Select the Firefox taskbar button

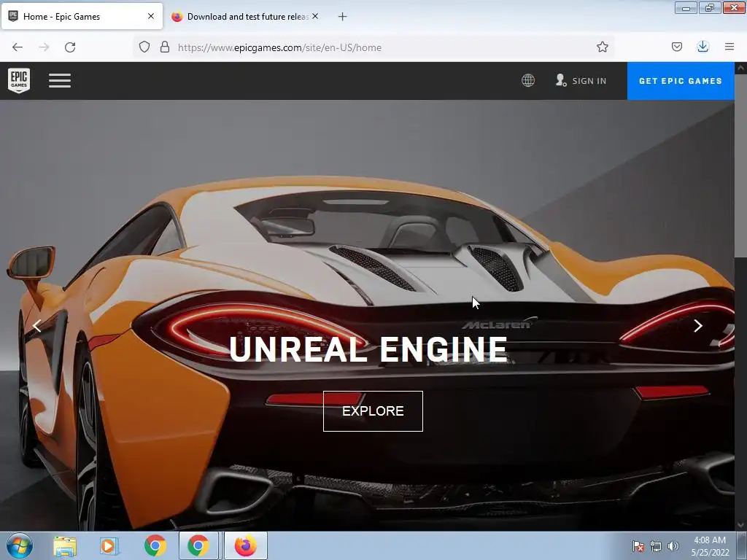(x=245, y=545)
